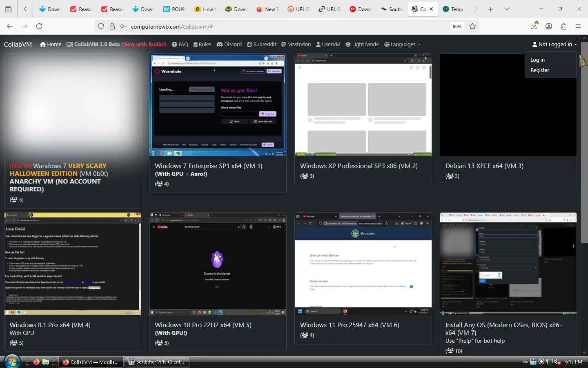
Task: Switch to the POUS browser tab
Action: (x=174, y=9)
